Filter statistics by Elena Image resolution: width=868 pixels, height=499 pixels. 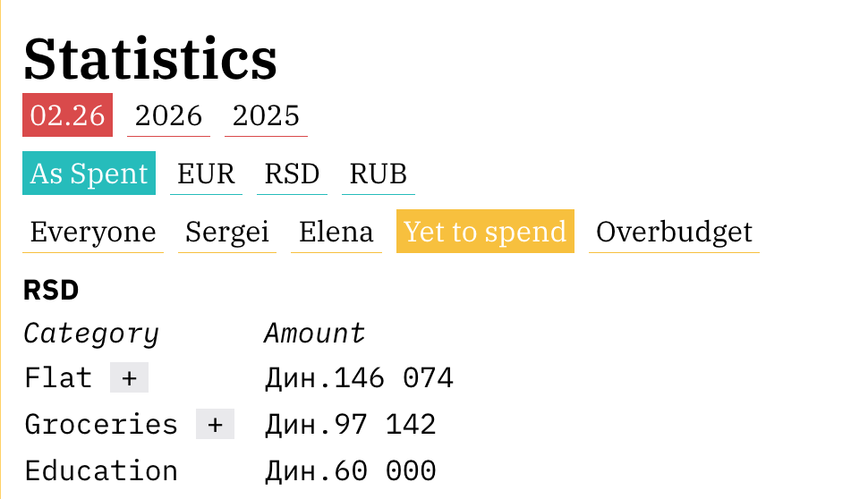pos(336,232)
